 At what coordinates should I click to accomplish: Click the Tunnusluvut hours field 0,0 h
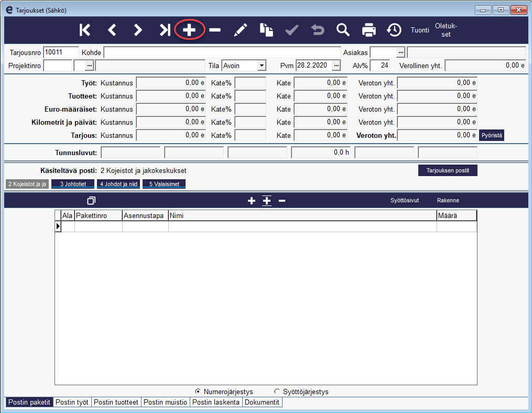point(321,153)
